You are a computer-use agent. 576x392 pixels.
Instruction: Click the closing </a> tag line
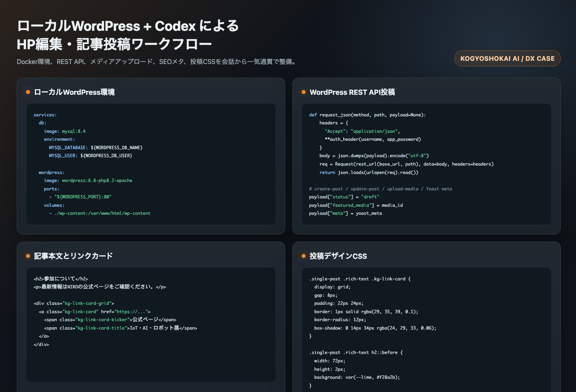44,336
